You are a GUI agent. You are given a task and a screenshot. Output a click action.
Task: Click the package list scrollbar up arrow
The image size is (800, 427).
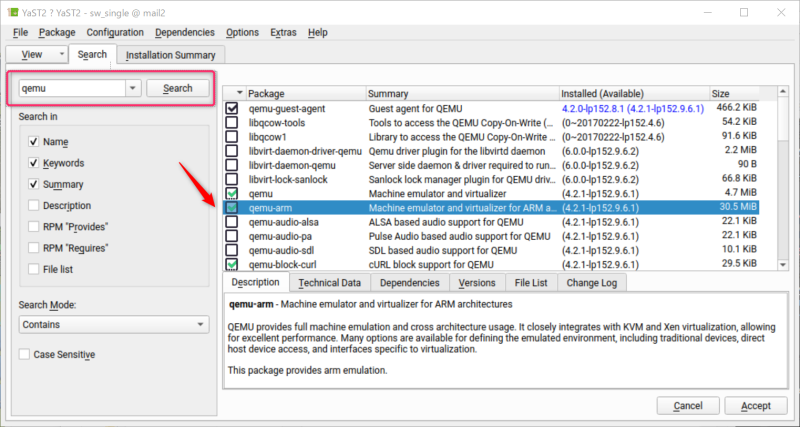point(783,92)
